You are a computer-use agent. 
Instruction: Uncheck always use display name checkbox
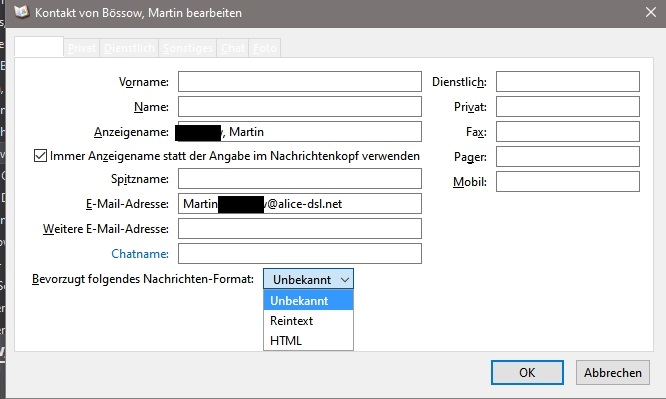[x=40, y=156]
